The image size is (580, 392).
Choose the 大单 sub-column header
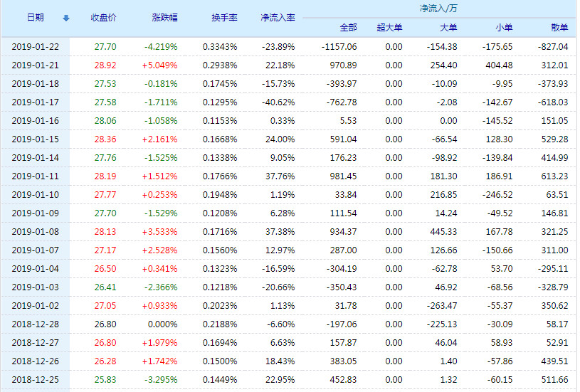(x=448, y=28)
